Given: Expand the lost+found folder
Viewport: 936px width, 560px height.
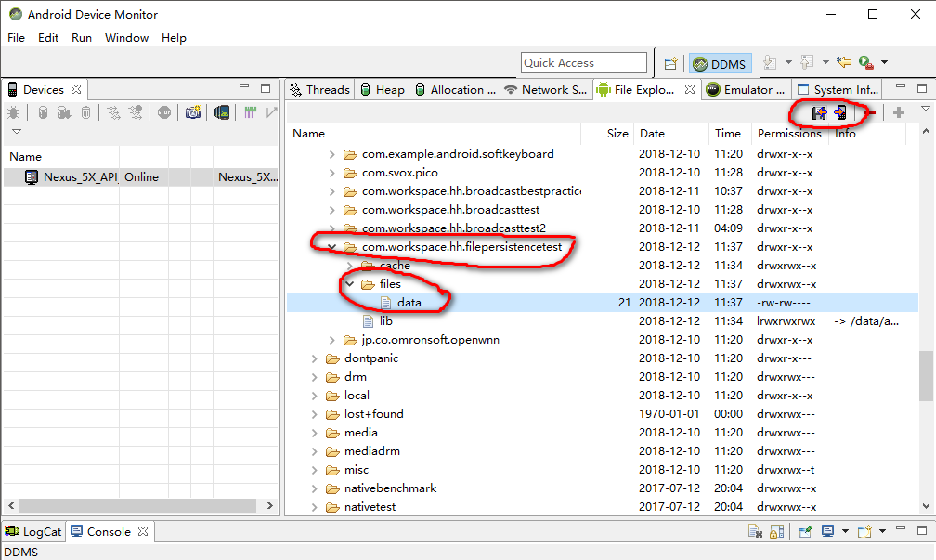Looking at the screenshot, I should [315, 414].
